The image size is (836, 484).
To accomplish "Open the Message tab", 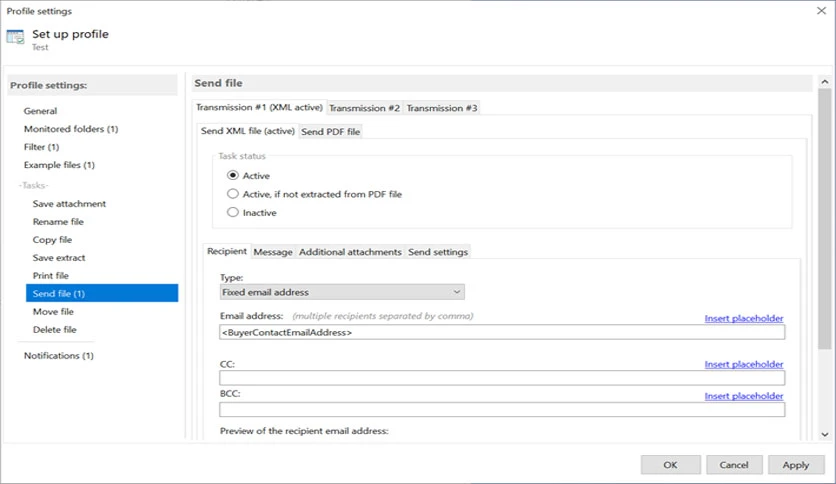I will (x=273, y=252).
